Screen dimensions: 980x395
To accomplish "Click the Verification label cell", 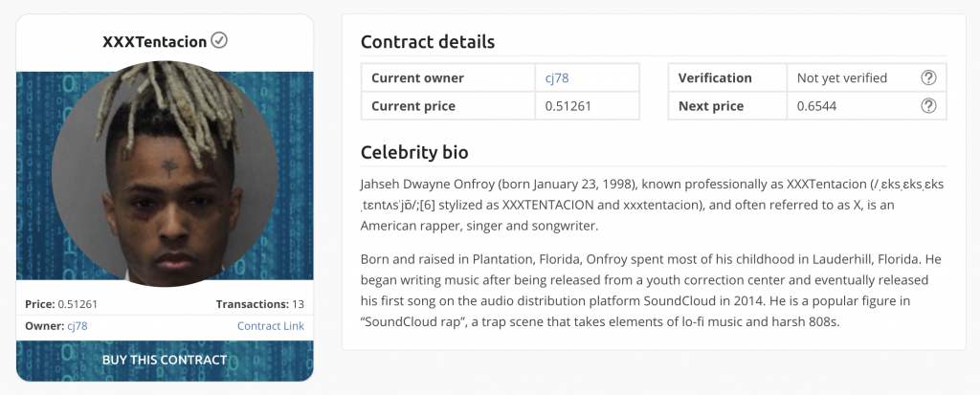I will [x=727, y=78].
